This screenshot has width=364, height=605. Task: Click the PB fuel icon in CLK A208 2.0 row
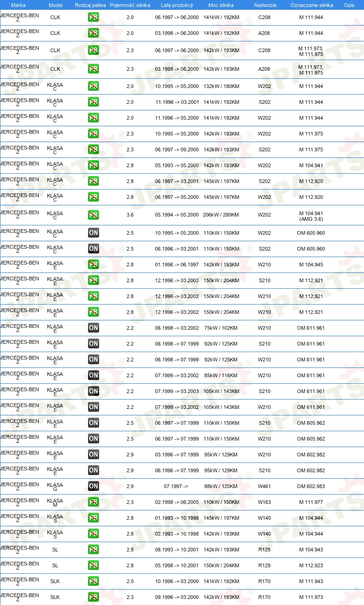93,34
